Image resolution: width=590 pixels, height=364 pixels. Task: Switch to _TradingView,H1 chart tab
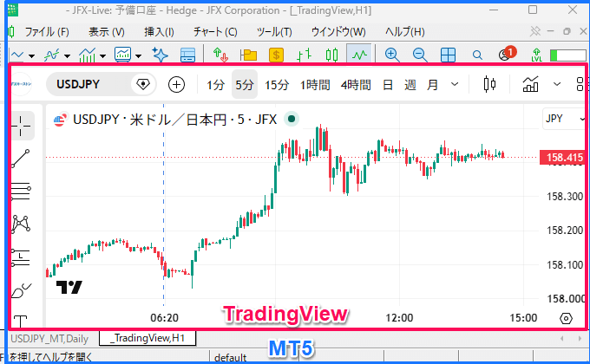click(147, 338)
